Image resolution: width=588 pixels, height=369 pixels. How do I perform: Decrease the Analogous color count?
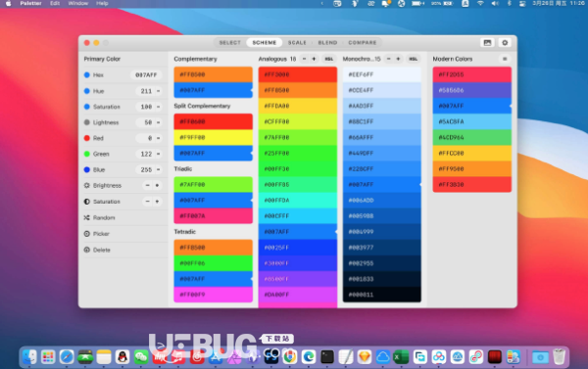(304, 59)
